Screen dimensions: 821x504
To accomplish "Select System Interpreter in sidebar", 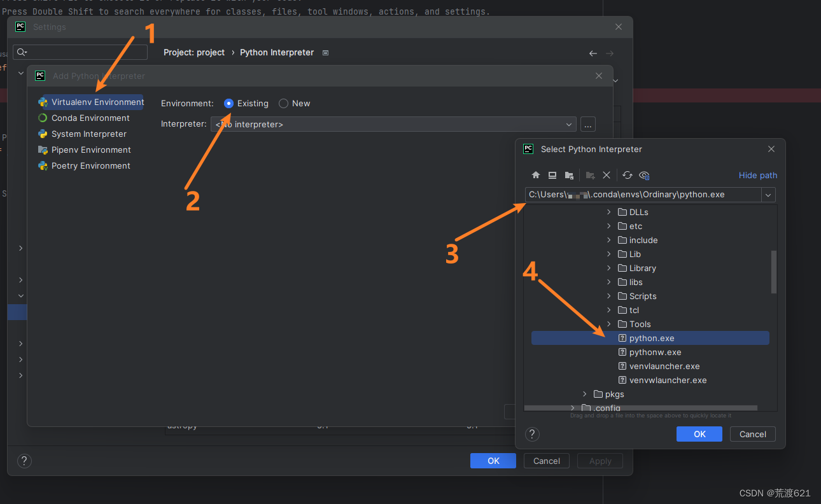I will pos(90,134).
